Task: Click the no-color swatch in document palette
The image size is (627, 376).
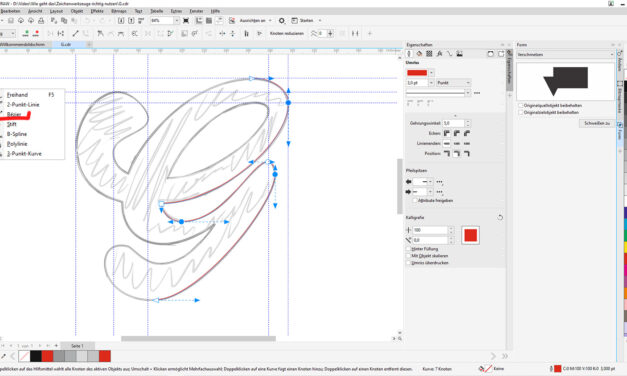Action: point(24,356)
